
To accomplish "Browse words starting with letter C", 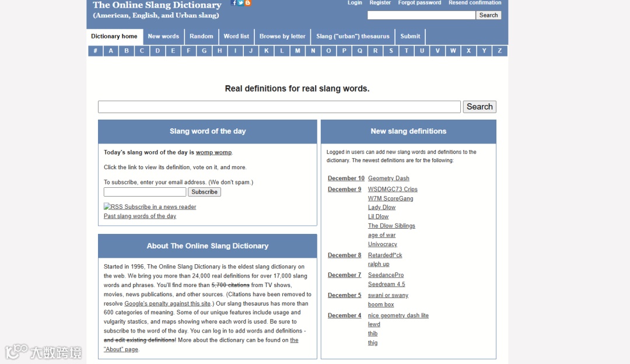I will (x=142, y=51).
